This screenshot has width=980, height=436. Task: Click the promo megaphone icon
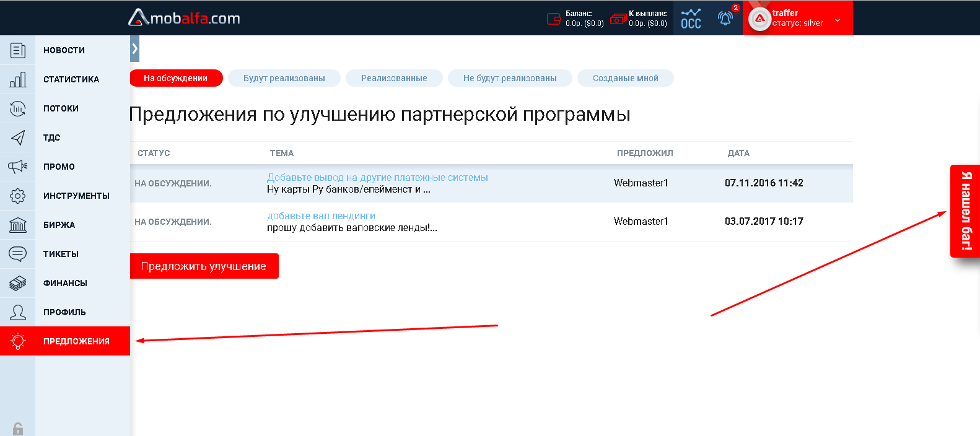click(17, 167)
